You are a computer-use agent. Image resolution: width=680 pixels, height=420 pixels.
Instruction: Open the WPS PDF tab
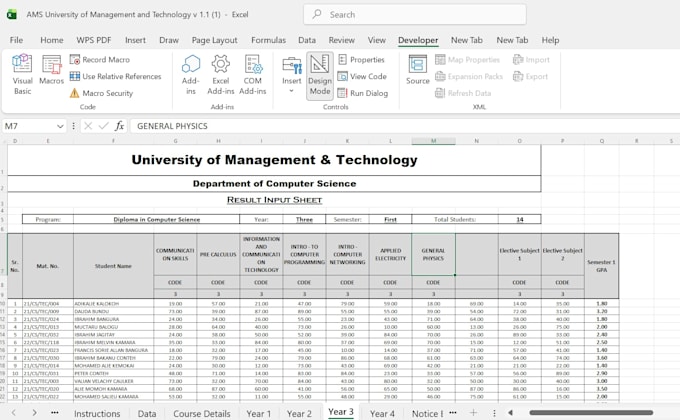[x=94, y=40]
